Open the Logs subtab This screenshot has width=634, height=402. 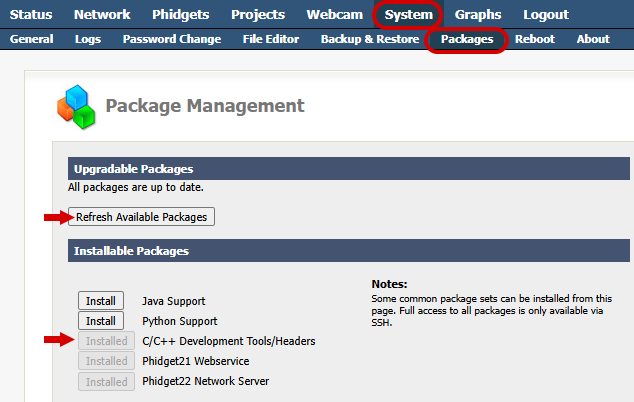pyautogui.click(x=88, y=39)
